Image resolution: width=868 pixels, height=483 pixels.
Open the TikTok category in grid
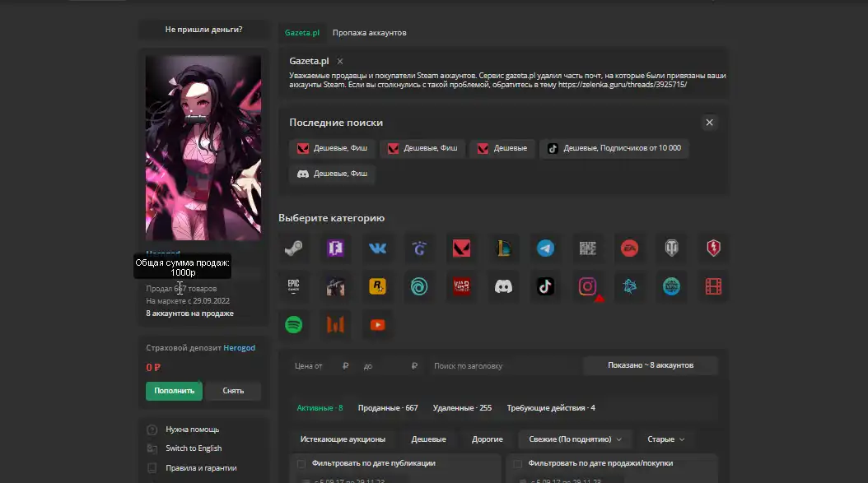[545, 286]
